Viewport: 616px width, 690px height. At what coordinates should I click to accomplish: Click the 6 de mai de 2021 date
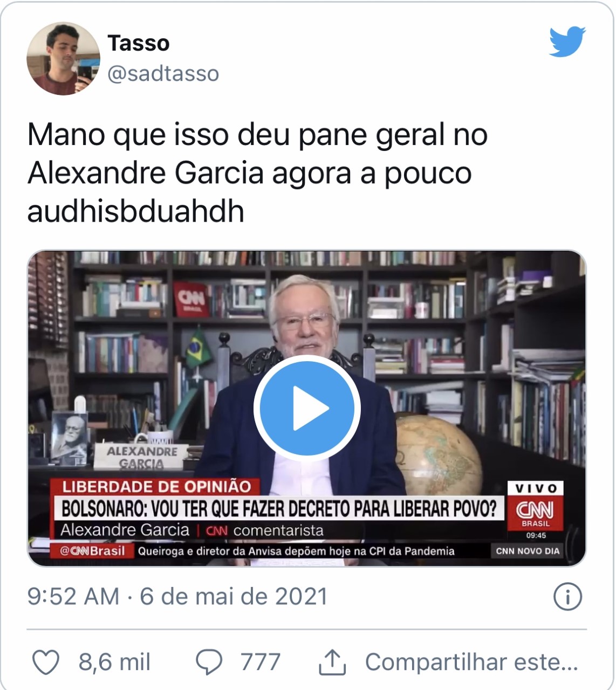pos(234,597)
